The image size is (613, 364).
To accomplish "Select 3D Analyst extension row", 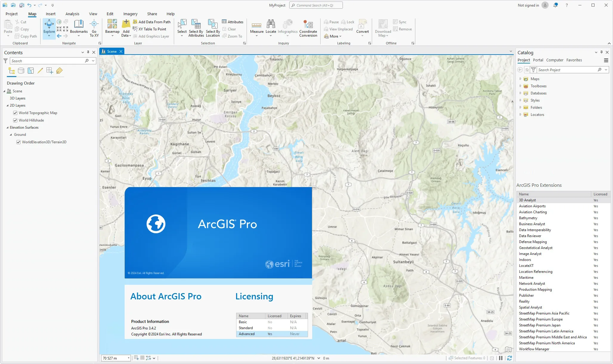I will pyautogui.click(x=563, y=200).
